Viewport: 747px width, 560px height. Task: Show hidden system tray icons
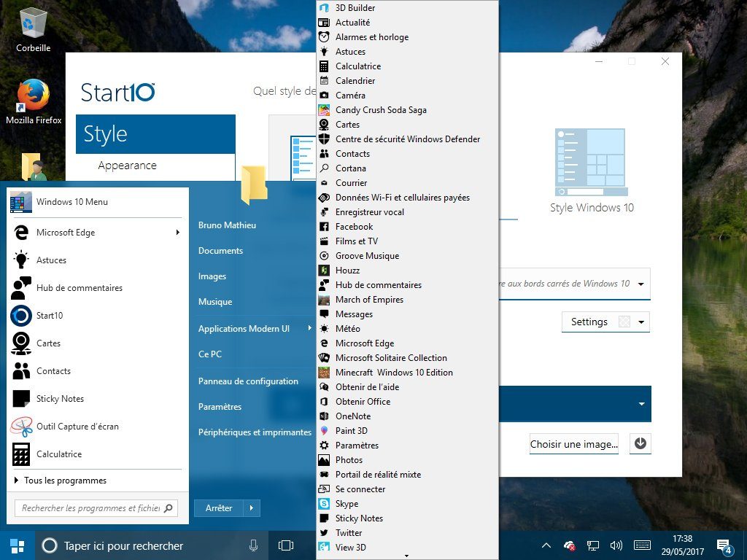click(547, 545)
